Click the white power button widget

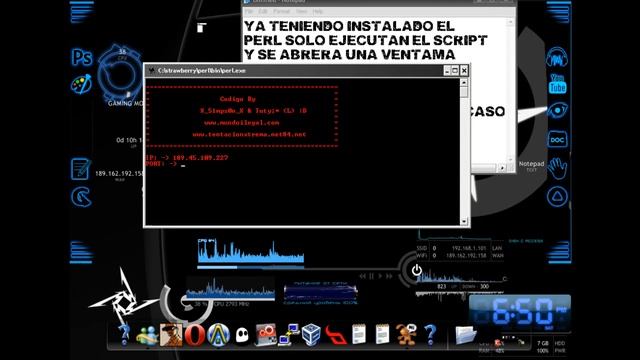pos(416,270)
